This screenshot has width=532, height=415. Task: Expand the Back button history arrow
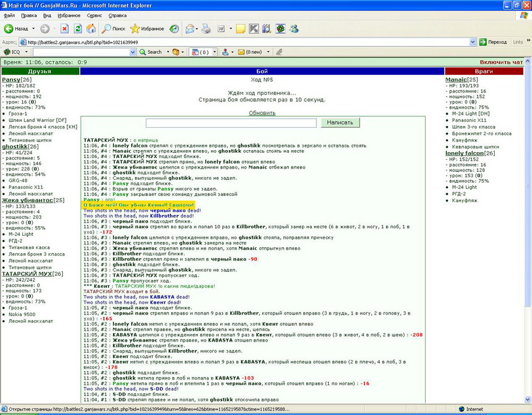click(x=33, y=29)
